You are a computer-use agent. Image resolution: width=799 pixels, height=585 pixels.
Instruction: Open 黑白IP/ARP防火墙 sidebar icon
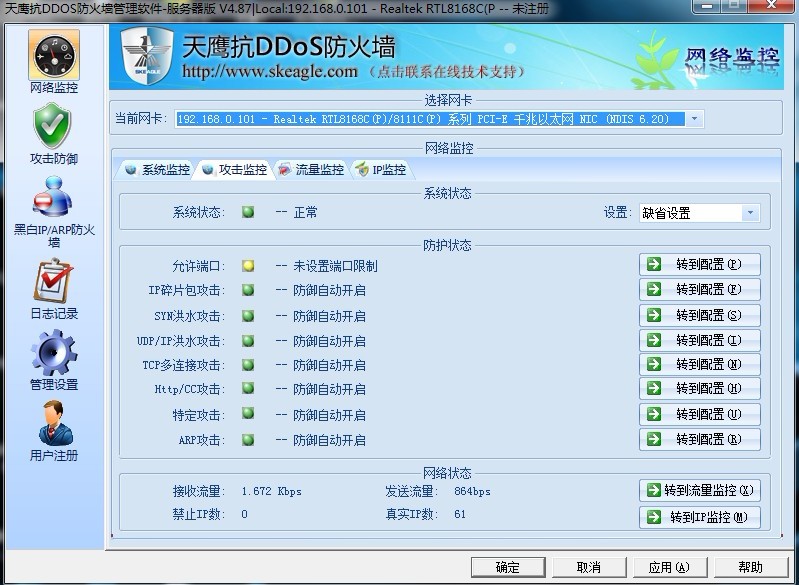[52, 196]
